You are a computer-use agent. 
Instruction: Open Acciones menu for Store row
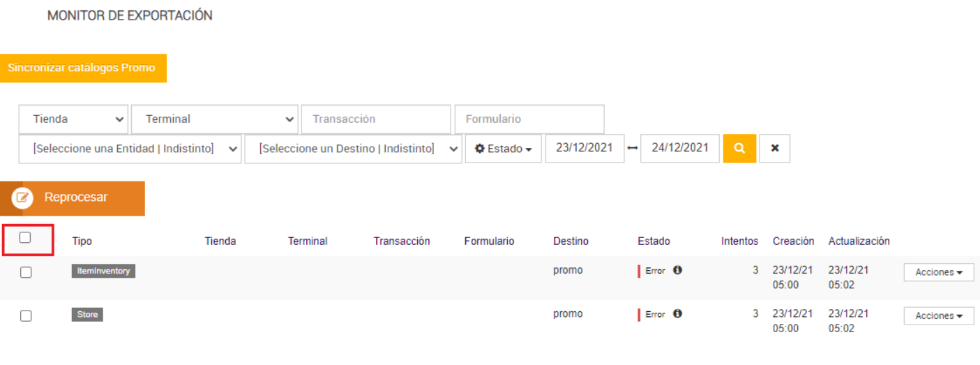pos(938,316)
